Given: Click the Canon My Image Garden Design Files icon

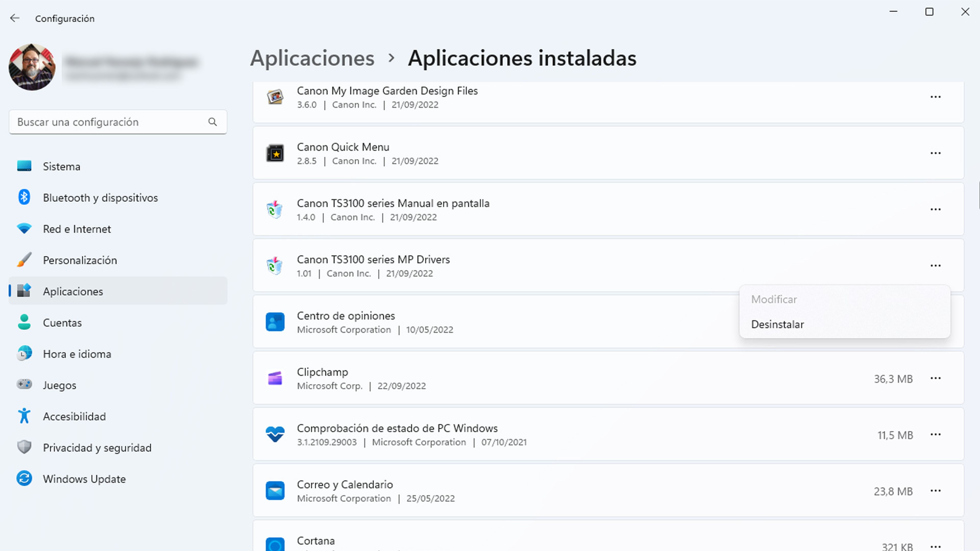Looking at the screenshot, I should [x=275, y=97].
